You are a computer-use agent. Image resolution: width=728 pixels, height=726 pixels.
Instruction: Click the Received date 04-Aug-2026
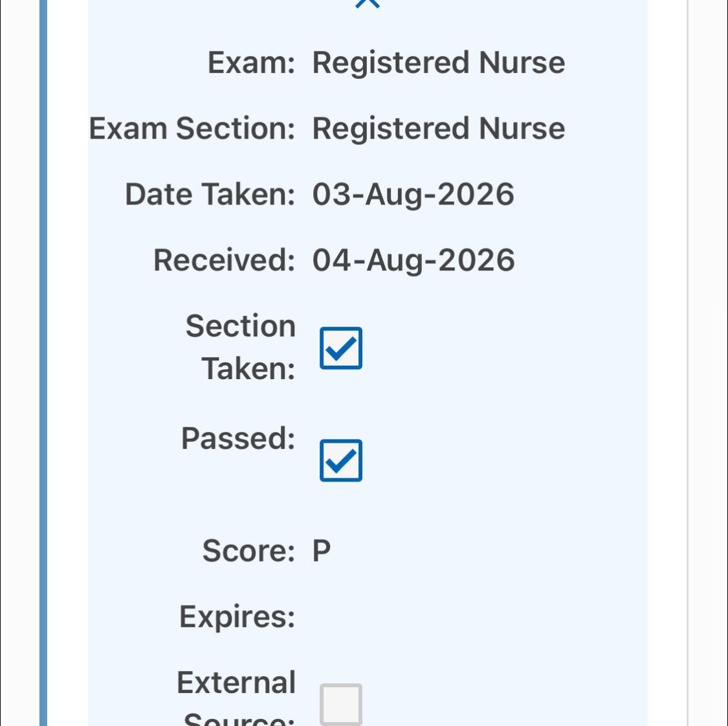pyautogui.click(x=414, y=260)
